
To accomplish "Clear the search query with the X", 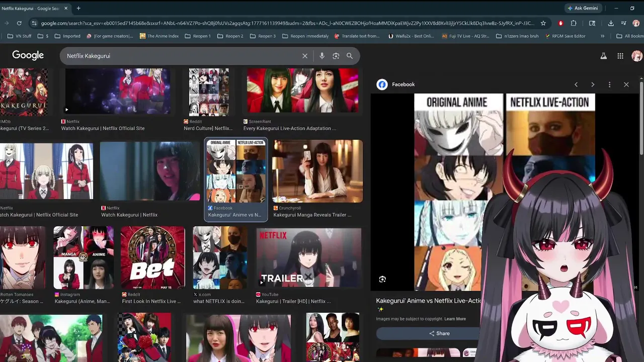I will coord(305,56).
